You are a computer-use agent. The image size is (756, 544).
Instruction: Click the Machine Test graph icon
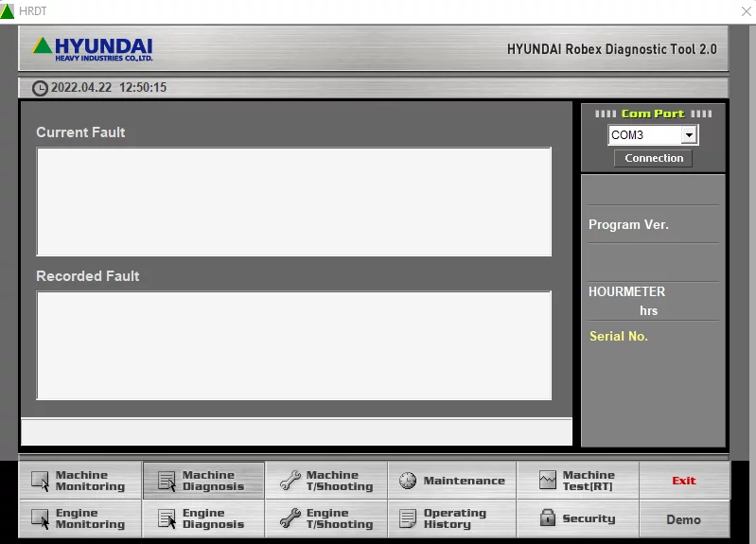548,481
